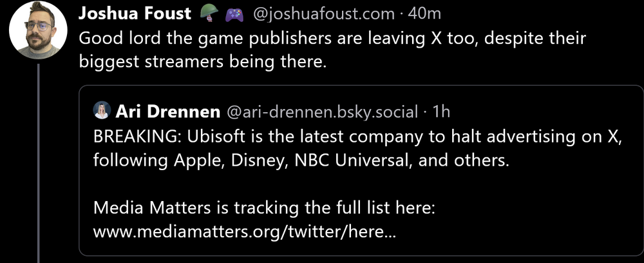Open the @joshuafoust.com handle
The height and width of the screenshot is (263, 644).
[x=321, y=14]
